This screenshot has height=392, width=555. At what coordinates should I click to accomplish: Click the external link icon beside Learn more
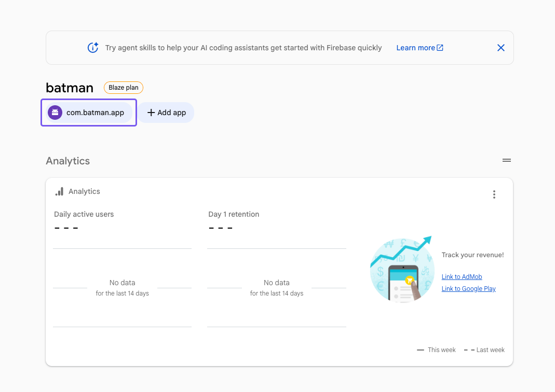[x=440, y=48]
